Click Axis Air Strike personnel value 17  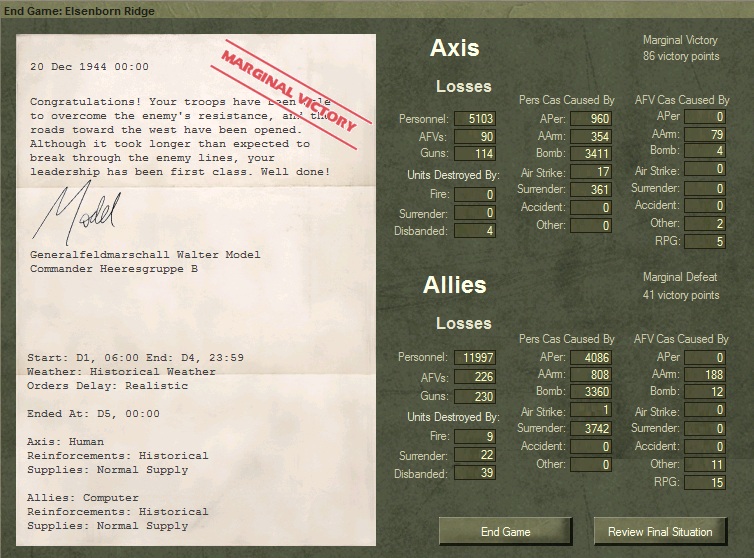[x=591, y=172]
